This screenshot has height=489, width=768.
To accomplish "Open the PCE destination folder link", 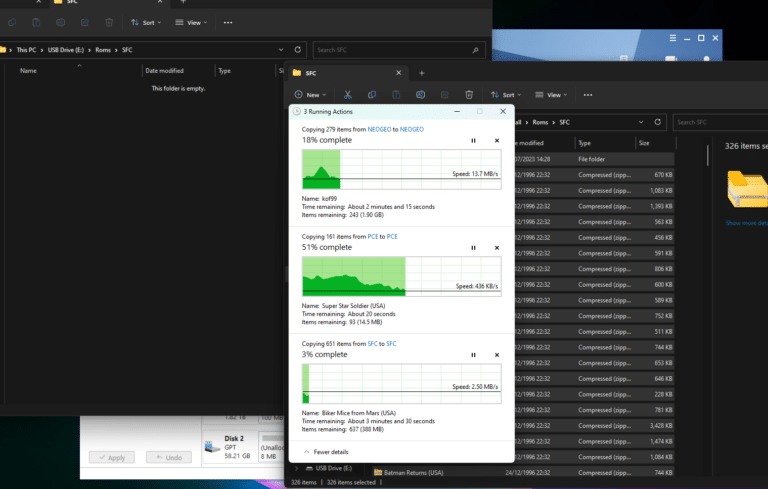I will click(392, 236).
